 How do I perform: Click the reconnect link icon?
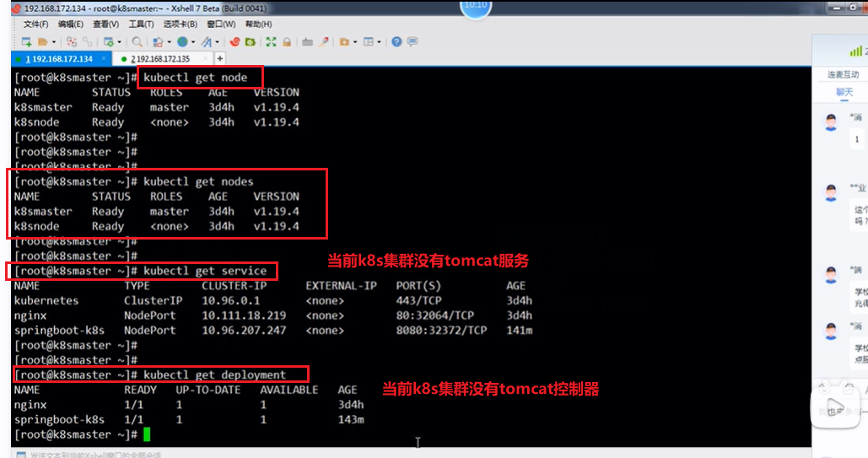coord(88,41)
